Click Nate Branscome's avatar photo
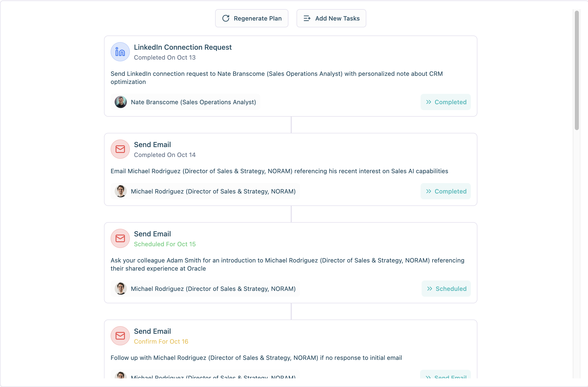588x387 pixels. point(121,102)
